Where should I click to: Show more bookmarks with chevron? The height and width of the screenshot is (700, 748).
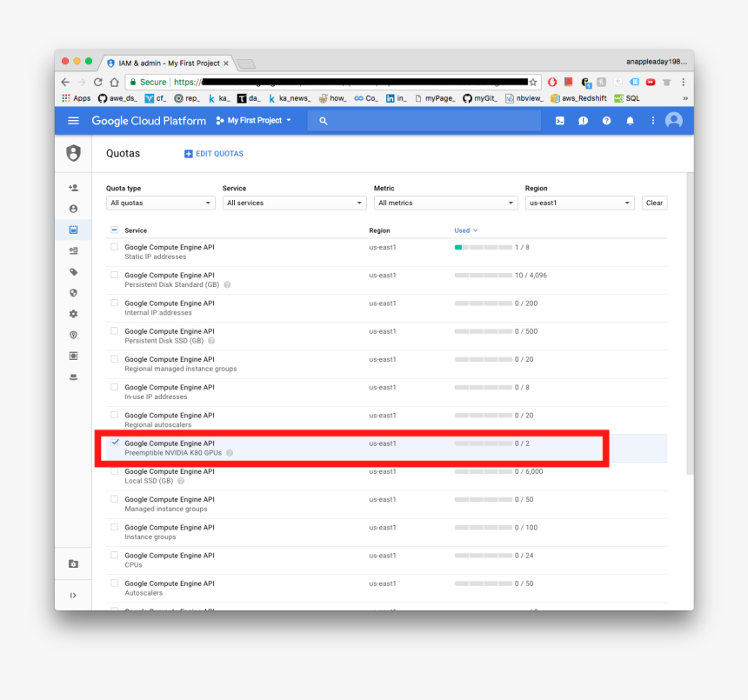685,98
